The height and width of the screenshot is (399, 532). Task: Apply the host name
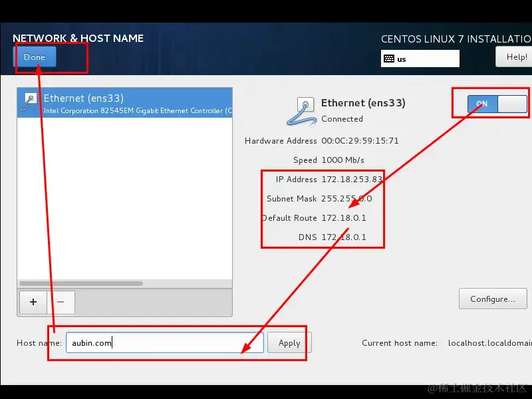pyautogui.click(x=289, y=343)
